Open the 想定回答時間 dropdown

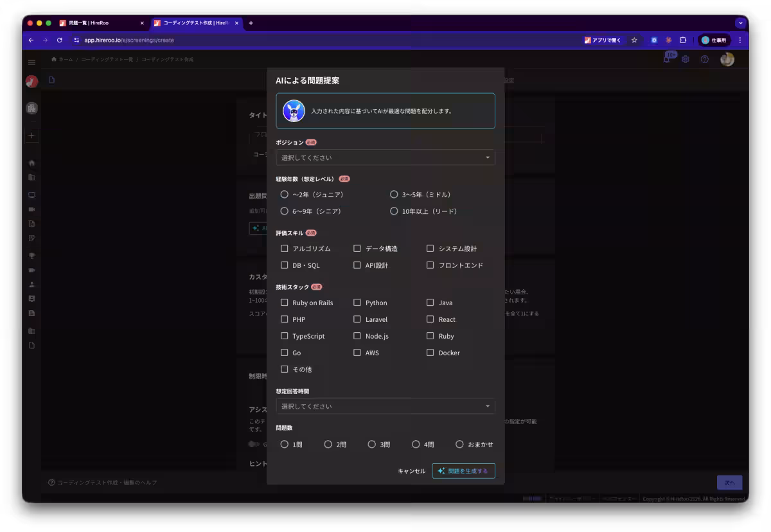pos(385,405)
